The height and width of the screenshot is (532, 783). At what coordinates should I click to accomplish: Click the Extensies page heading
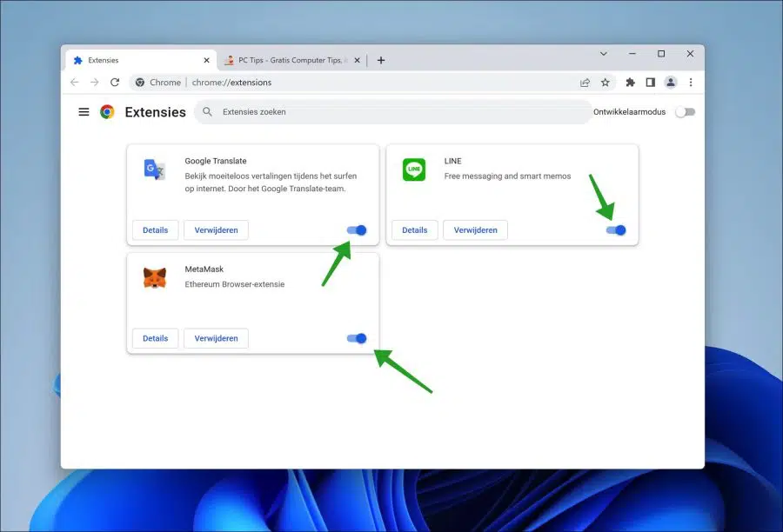(156, 112)
